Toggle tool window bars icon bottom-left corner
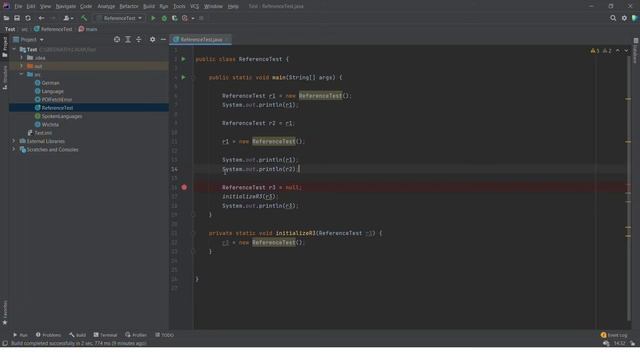Image resolution: width=640 pixels, height=360 pixels. (5, 343)
